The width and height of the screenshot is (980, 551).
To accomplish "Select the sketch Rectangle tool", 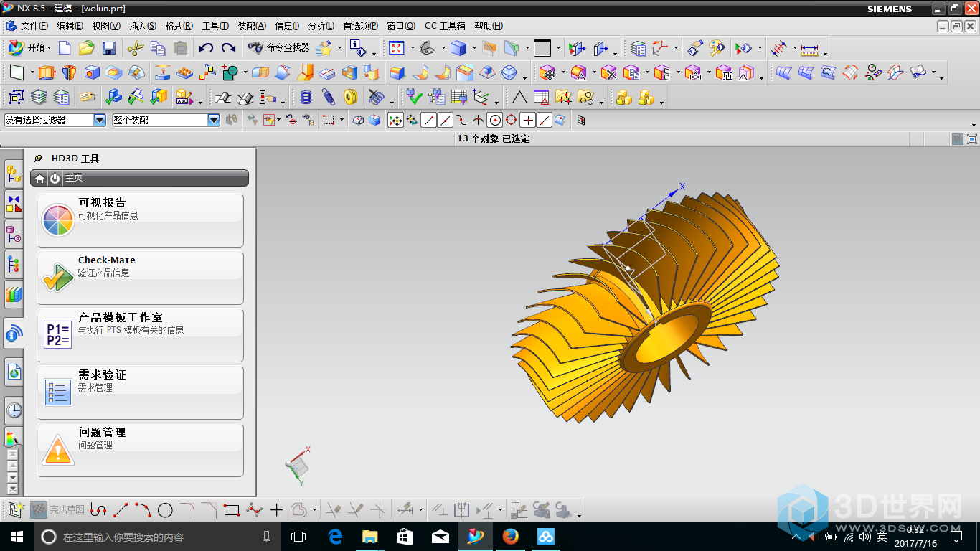I will 231,510.
